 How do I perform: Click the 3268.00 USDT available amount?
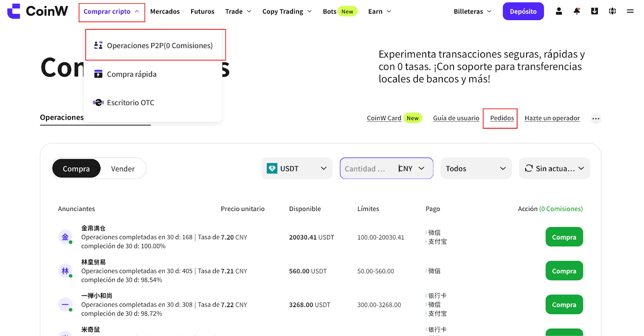pos(310,305)
